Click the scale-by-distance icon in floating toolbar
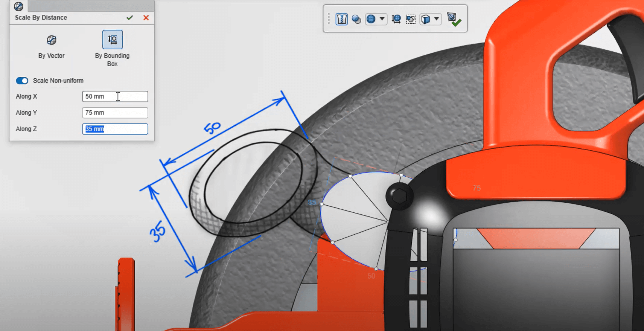 tap(396, 19)
